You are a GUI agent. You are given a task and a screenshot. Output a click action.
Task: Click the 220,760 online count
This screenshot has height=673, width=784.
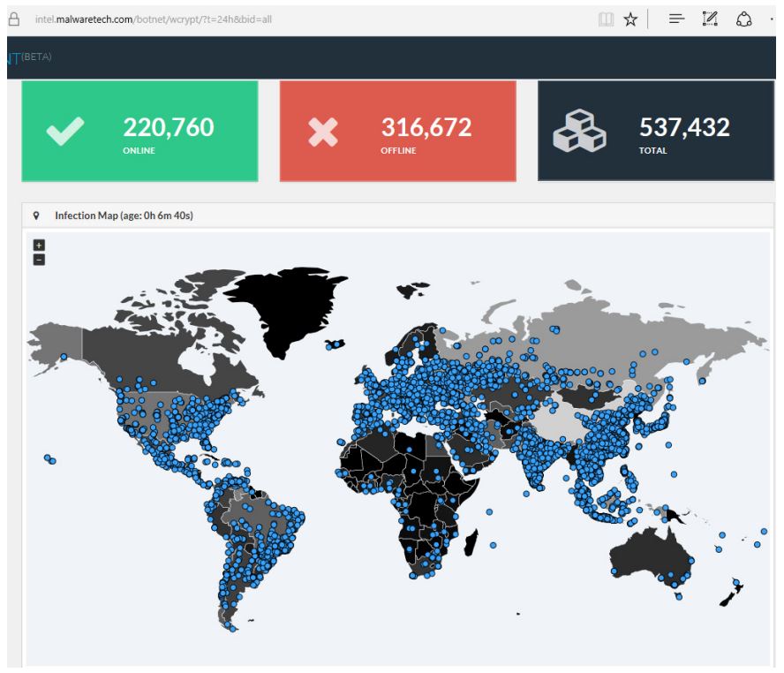coord(169,127)
